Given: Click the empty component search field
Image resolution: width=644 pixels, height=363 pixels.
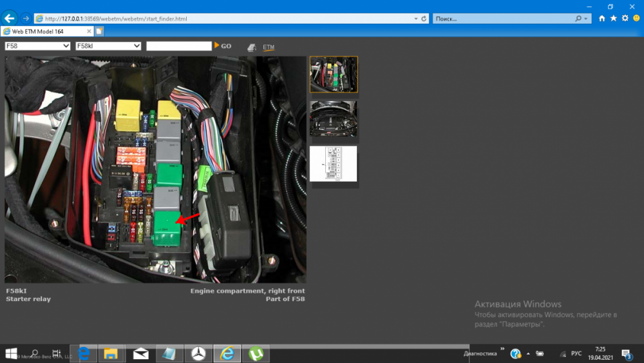Looking at the screenshot, I should point(178,46).
